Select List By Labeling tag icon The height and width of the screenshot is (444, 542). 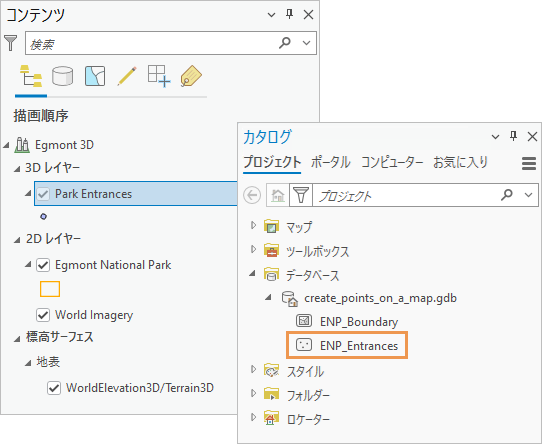191,76
